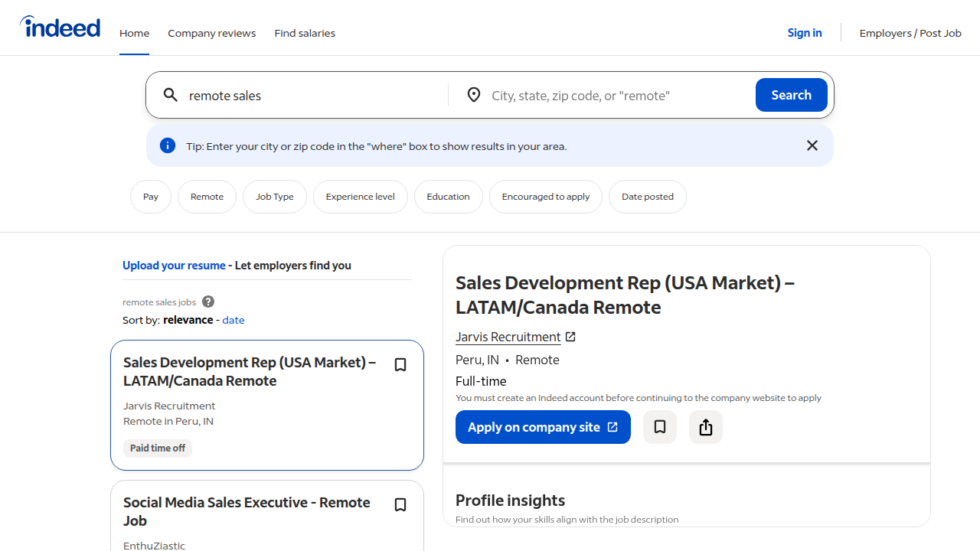The height and width of the screenshot is (551, 980).
Task: Open Social Media Sales Executive - Remote Job
Action: tap(247, 511)
